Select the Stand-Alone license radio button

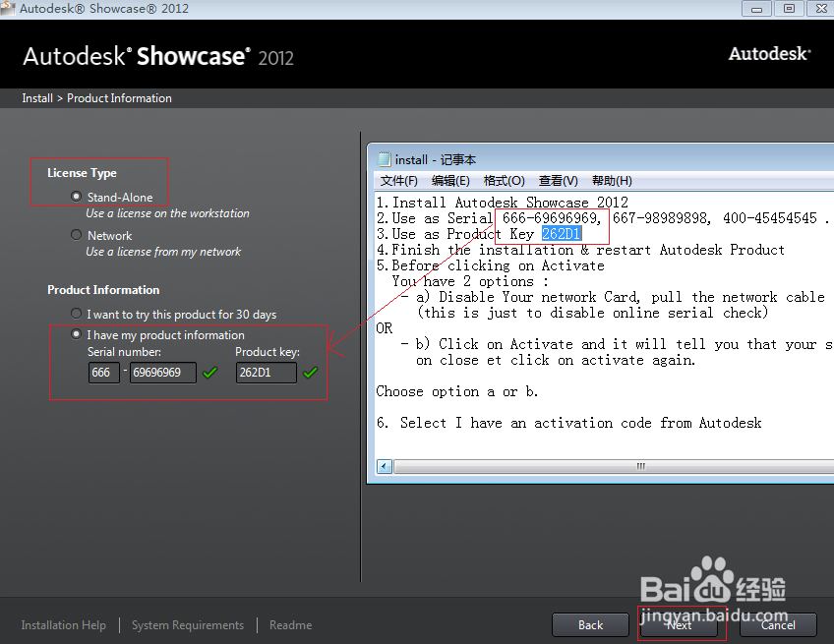tap(76, 197)
